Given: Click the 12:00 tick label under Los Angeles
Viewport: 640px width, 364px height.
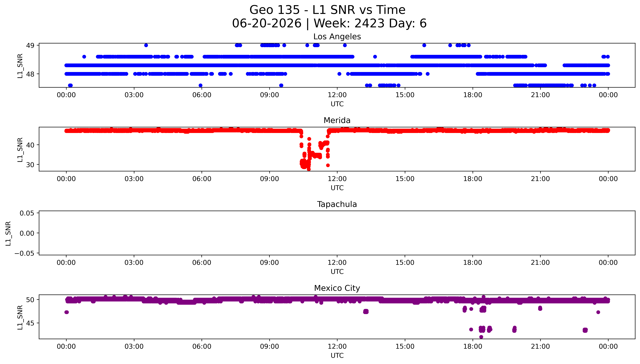Looking at the screenshot, I should [337, 95].
